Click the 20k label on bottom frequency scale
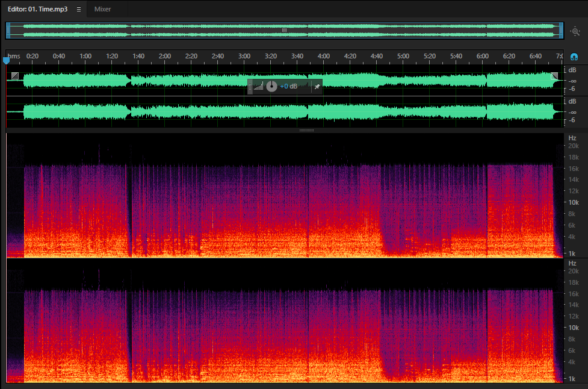 pyautogui.click(x=574, y=271)
